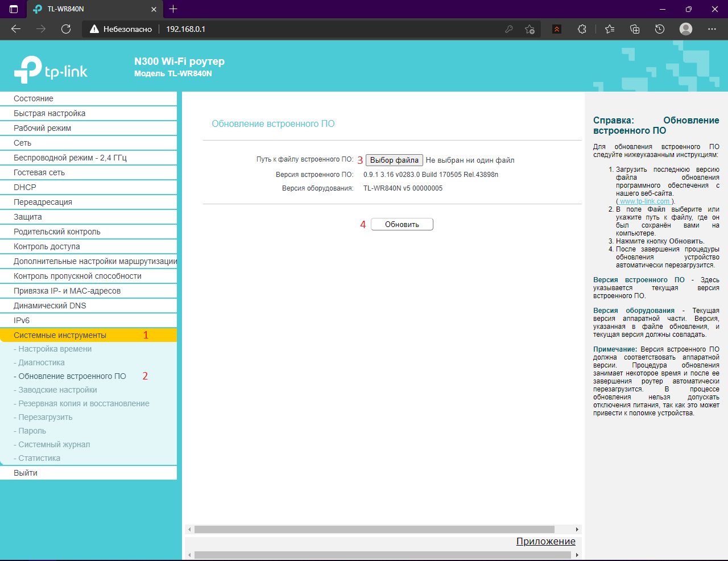
Task: Add this page to favorites star
Action: [x=530, y=29]
